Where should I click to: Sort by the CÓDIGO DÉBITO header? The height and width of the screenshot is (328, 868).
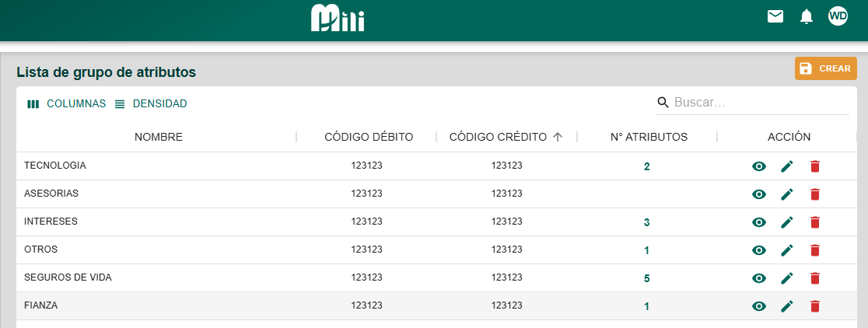(x=369, y=137)
